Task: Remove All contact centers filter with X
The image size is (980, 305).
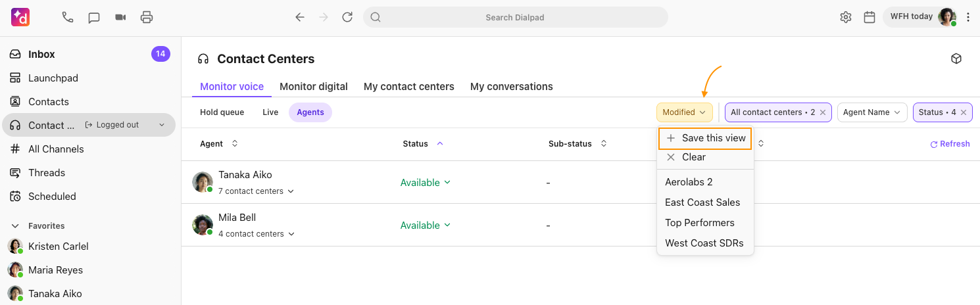Action: (823, 112)
